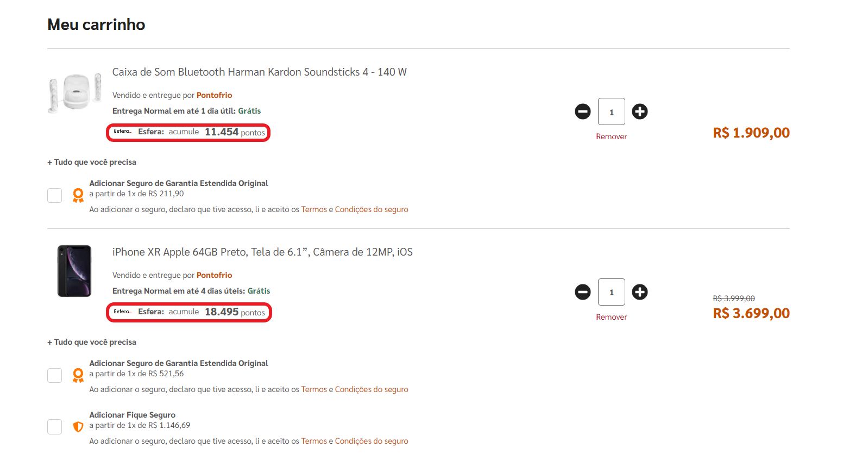Image resolution: width=868 pixels, height=466 pixels.
Task: Click the orange ribbon icon under the Harman Kardon speaker
Action: (78, 195)
